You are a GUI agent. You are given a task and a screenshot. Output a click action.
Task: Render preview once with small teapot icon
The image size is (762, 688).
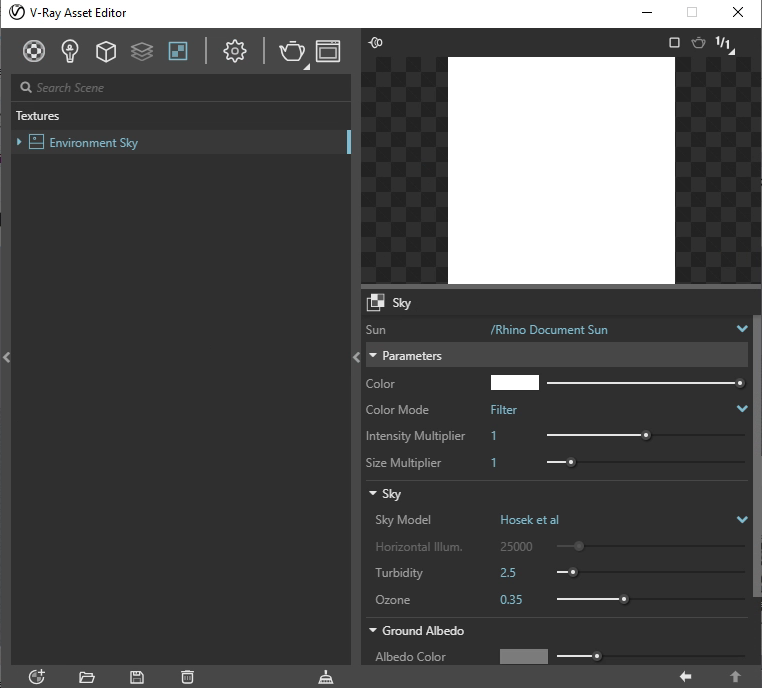[x=698, y=43]
